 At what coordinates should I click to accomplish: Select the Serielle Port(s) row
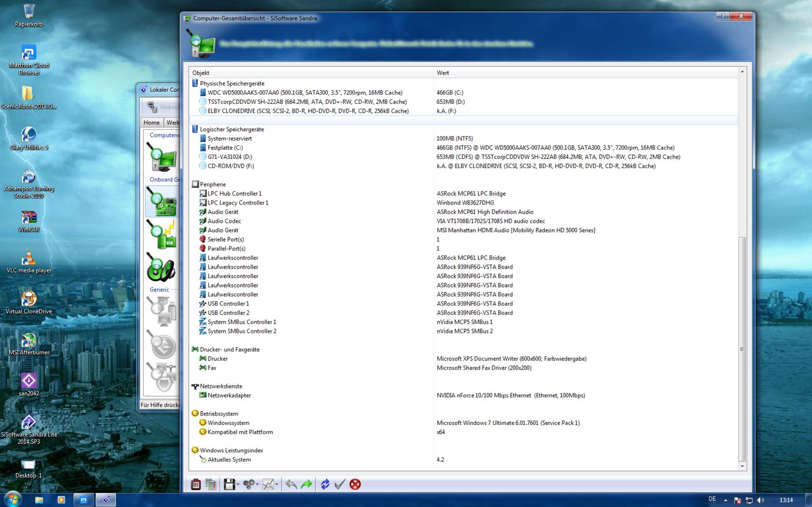point(463,240)
